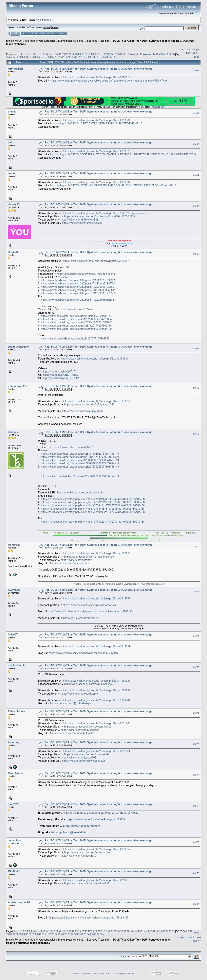
Task: Click the register link in welcome message
Action: 48,20
